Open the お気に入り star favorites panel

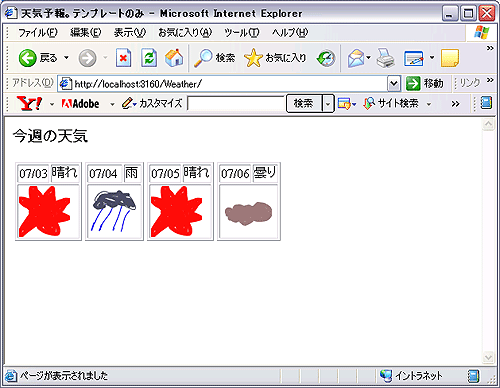[x=275, y=58]
